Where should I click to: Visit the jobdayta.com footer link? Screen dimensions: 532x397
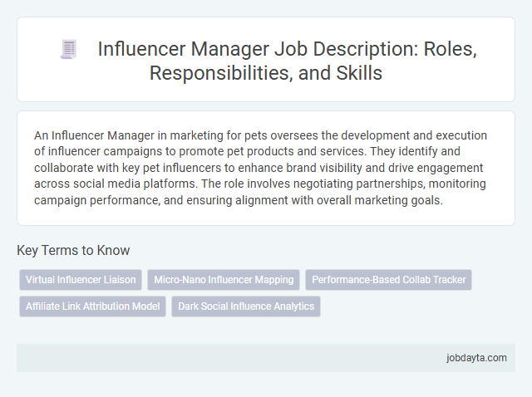tap(476, 358)
